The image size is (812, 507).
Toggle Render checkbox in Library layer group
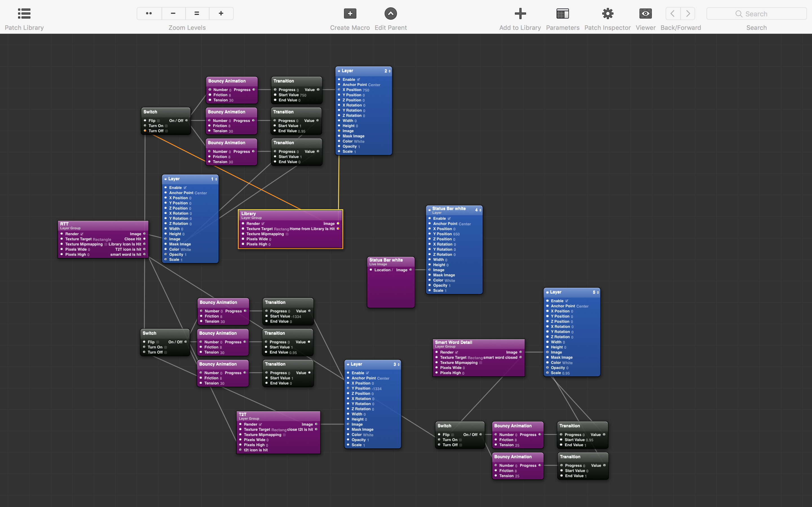pyautogui.click(x=263, y=224)
